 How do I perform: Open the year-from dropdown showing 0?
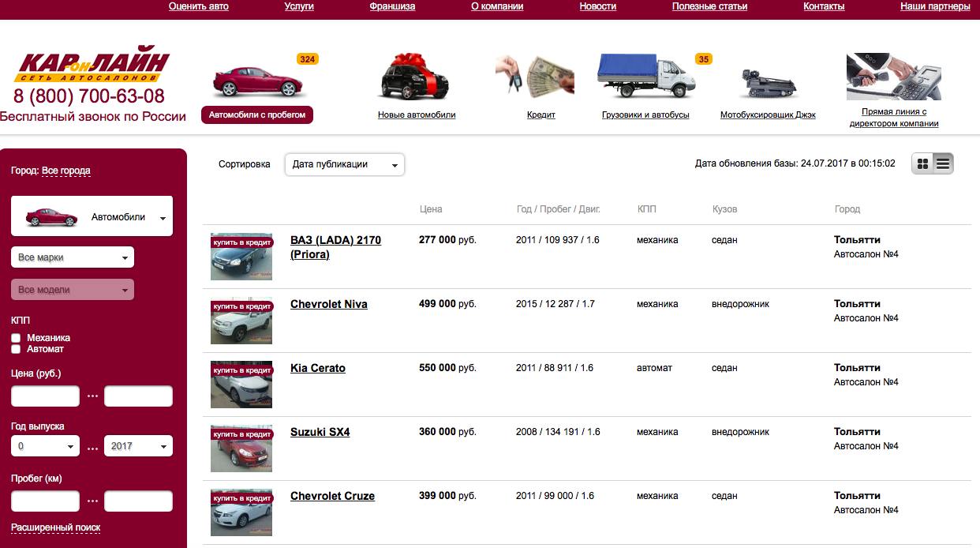pos(46,446)
